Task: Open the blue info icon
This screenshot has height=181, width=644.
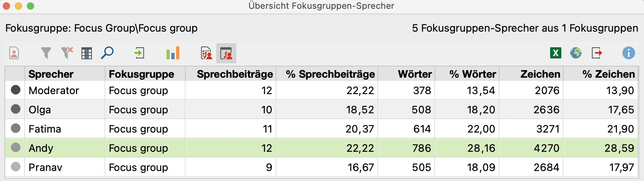Action: (628, 53)
